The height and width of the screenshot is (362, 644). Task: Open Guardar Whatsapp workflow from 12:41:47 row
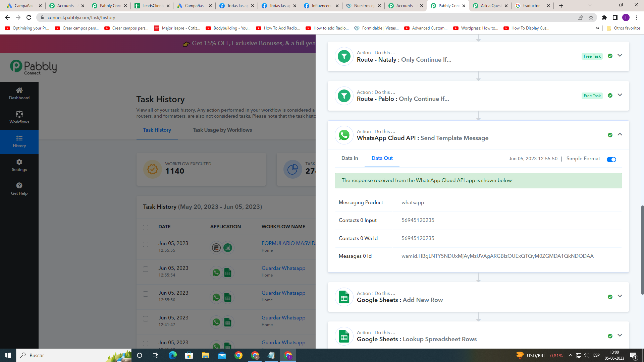coord(283,318)
